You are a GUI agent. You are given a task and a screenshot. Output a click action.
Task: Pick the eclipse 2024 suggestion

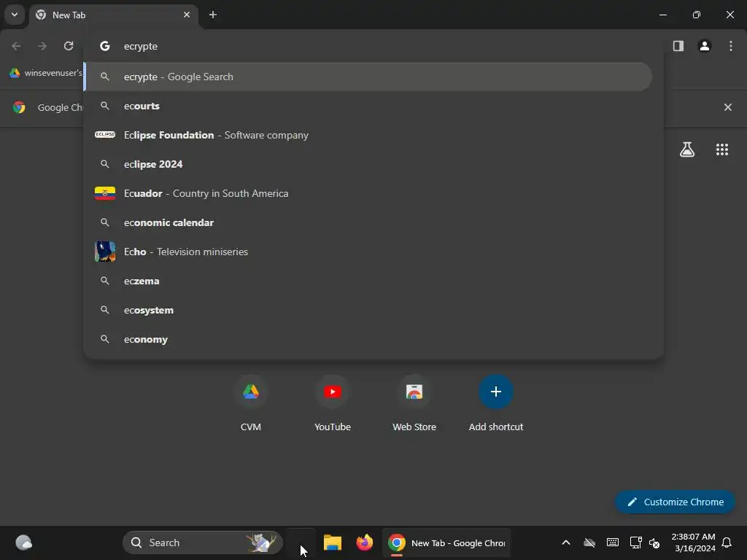coord(373,164)
